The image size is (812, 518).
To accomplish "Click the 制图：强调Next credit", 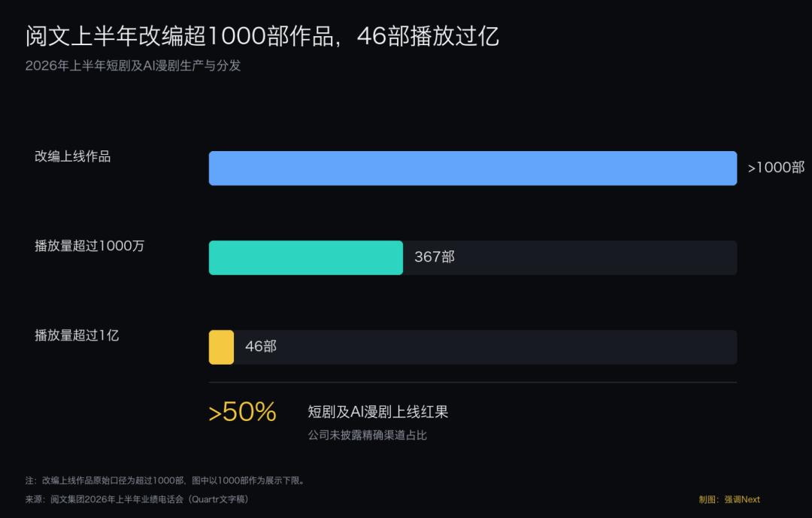I will [x=729, y=499].
